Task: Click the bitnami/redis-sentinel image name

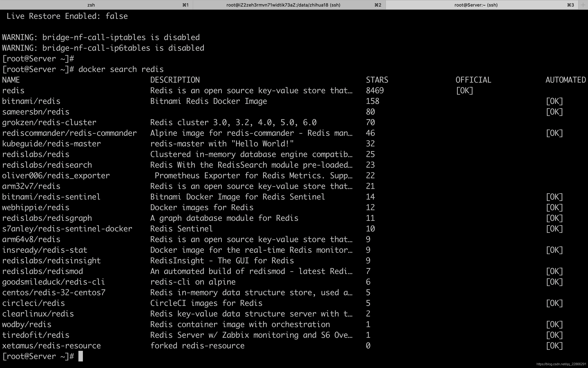Action: pyautogui.click(x=51, y=197)
